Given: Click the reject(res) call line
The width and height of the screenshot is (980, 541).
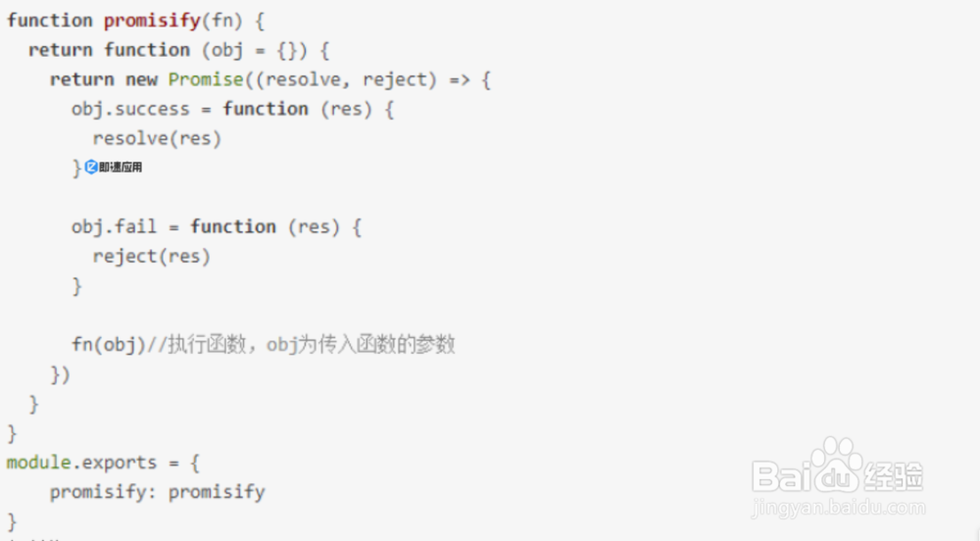Looking at the screenshot, I should click(151, 256).
